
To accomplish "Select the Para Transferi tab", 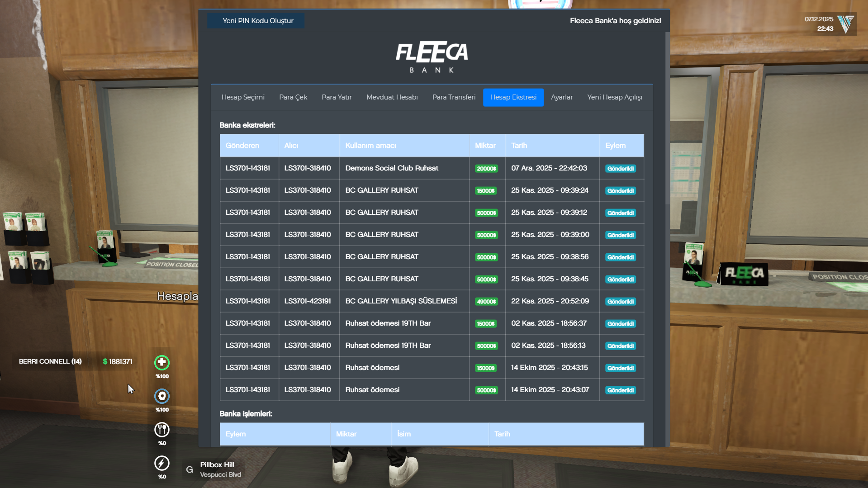I will (454, 97).
